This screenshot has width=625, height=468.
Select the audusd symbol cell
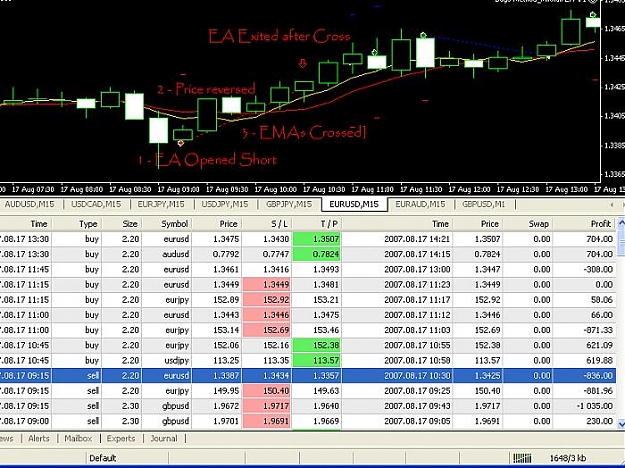[175, 254]
